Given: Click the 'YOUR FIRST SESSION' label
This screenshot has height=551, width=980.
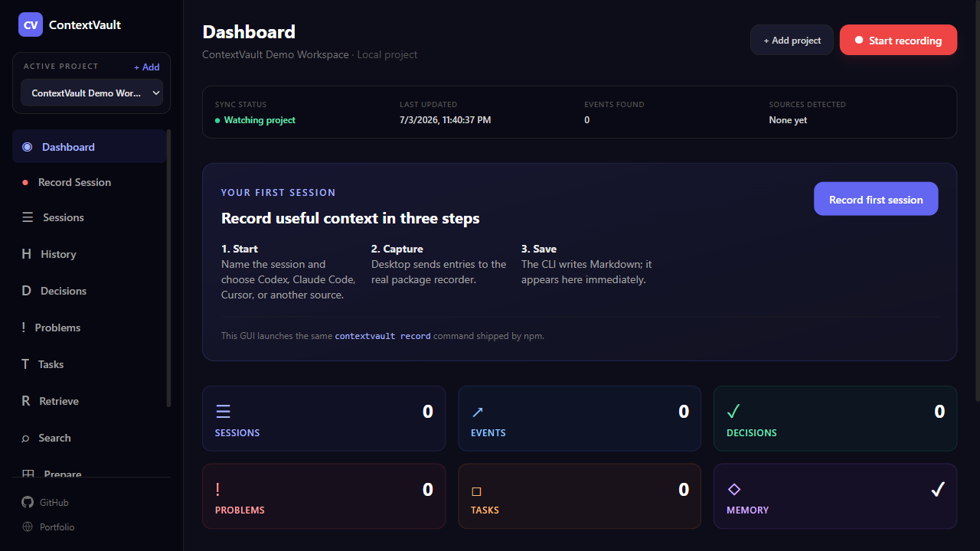Looking at the screenshot, I should (x=279, y=193).
